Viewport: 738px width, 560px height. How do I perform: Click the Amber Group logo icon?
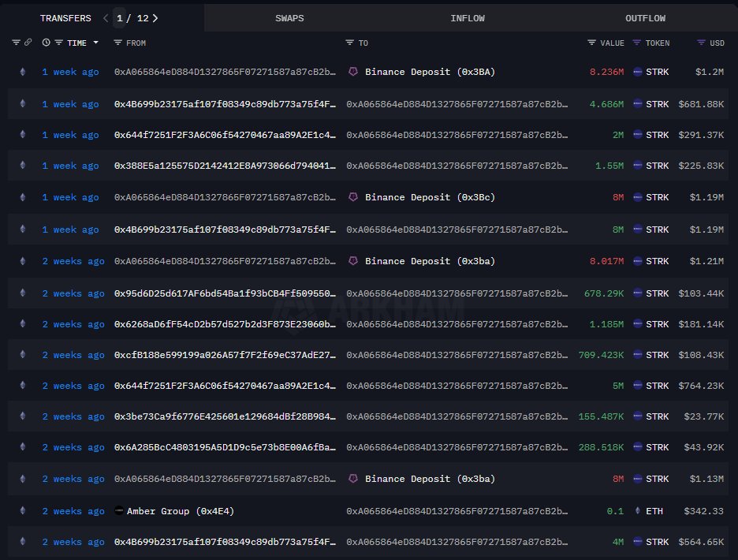(119, 510)
